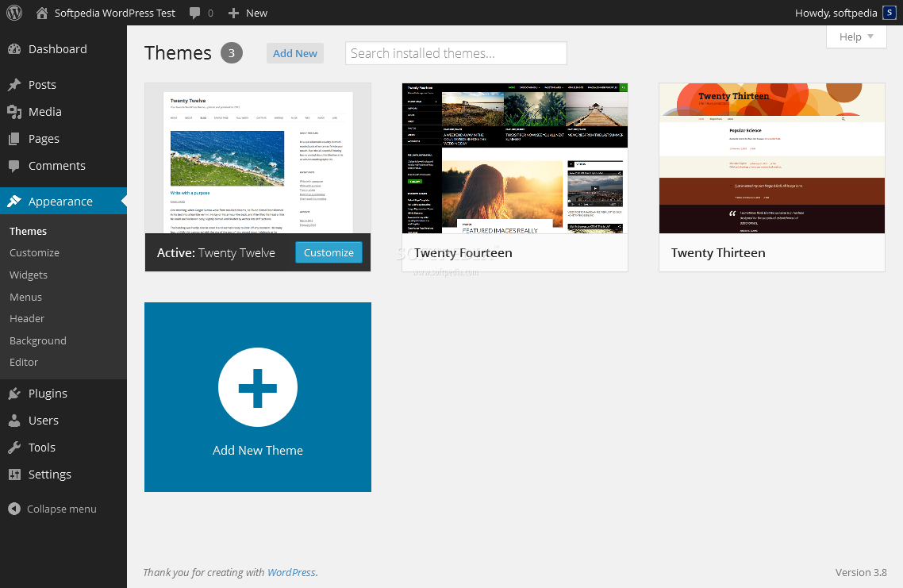Click the Twenty Fourteen theme name

(x=463, y=253)
